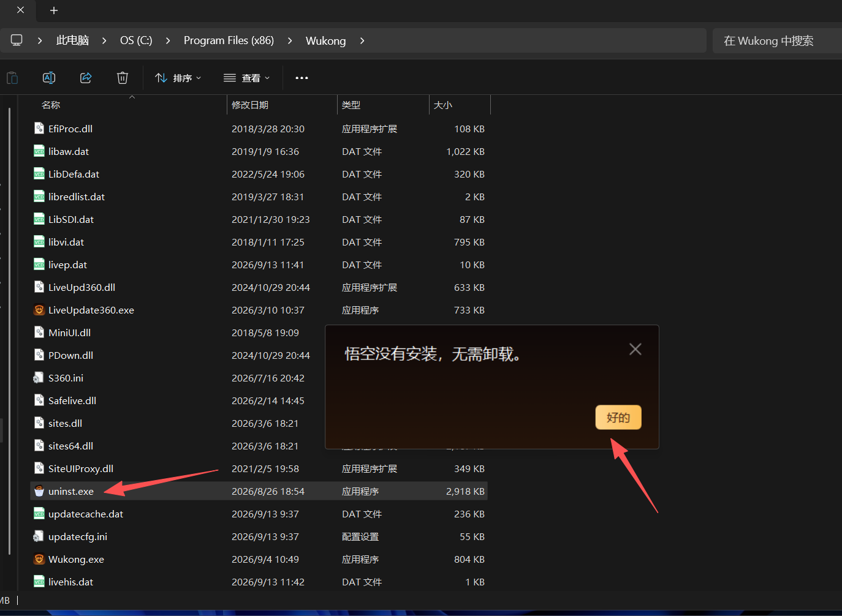Select the updatecache.dat file name
This screenshot has width=842, height=616.
(86, 514)
